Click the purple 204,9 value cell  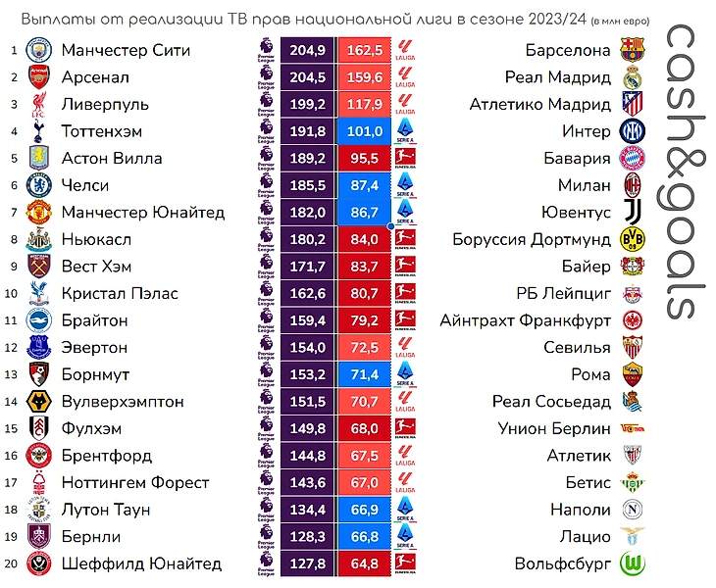tap(307, 50)
